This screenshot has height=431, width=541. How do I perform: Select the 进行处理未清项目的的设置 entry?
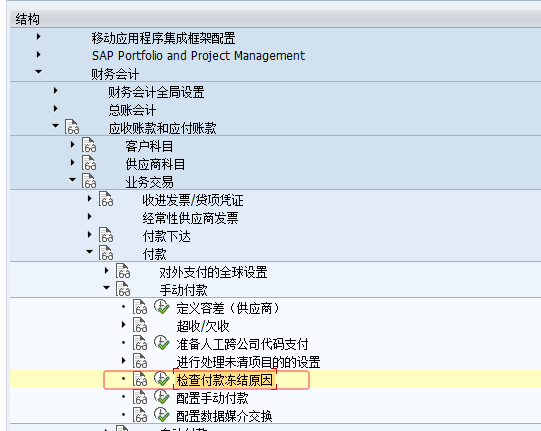tap(248, 362)
